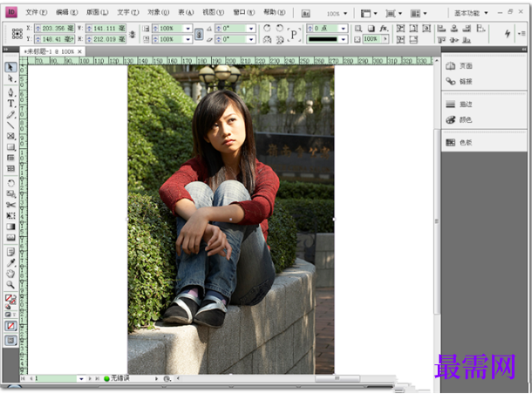Screen dimensions: 532x394
Task: Open the 窗口(W) menu
Action: 243,12
